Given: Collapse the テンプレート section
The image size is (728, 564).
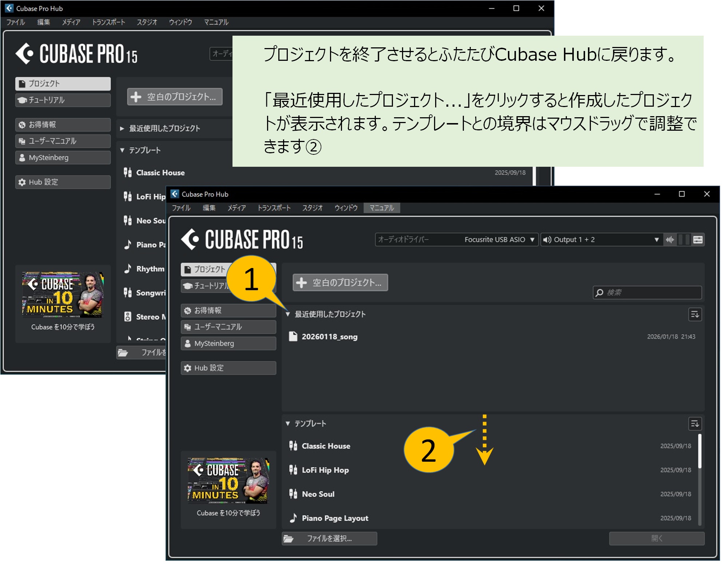Looking at the screenshot, I should click(x=288, y=423).
